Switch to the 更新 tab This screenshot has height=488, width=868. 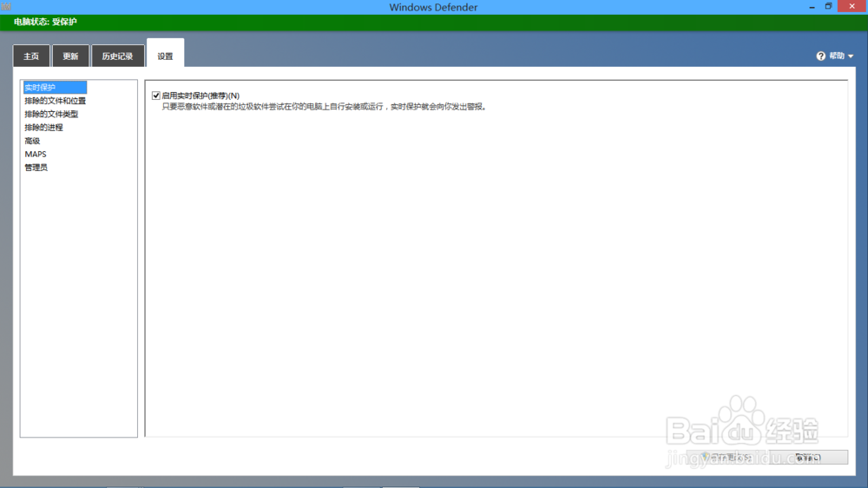[70, 56]
